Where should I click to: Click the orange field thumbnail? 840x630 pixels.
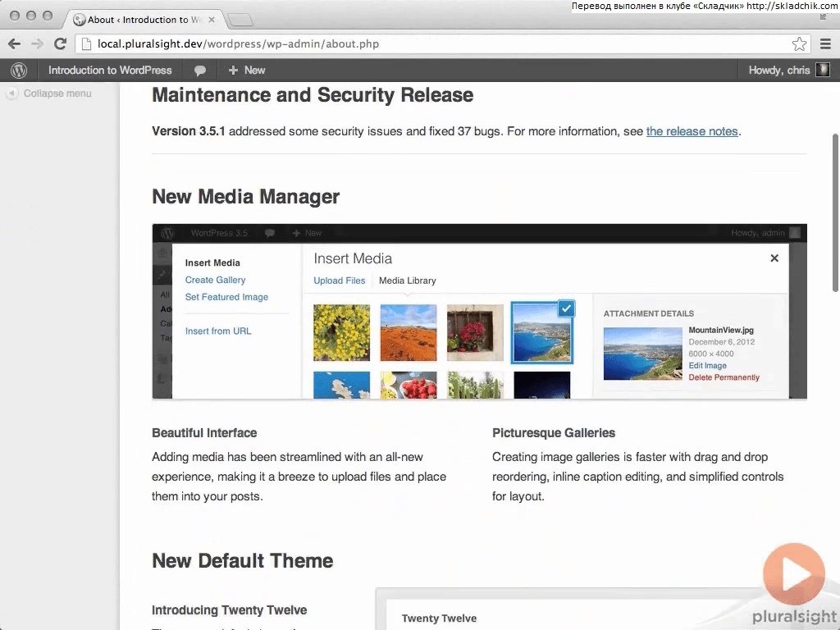coord(409,333)
